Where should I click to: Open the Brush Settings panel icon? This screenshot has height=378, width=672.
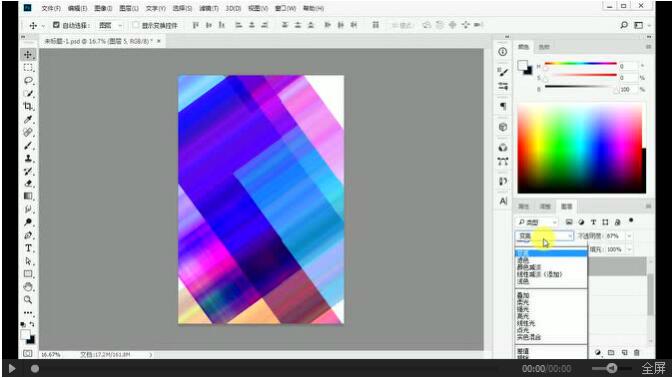(x=503, y=71)
